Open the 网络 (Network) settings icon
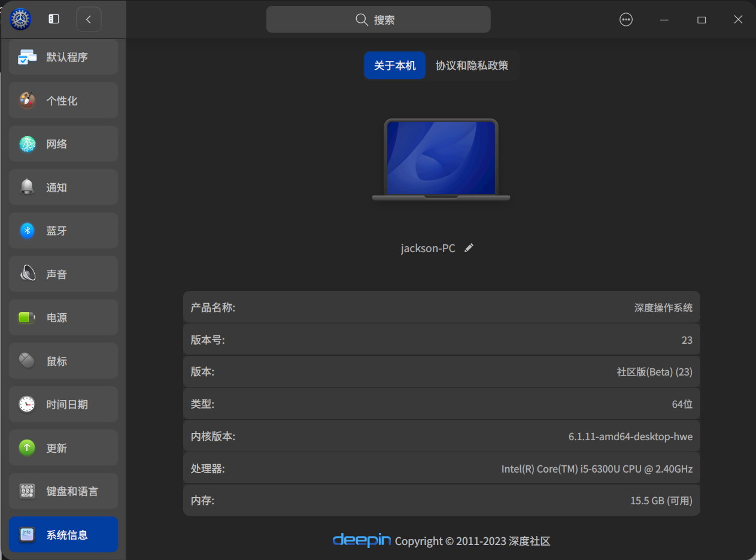 (27, 144)
